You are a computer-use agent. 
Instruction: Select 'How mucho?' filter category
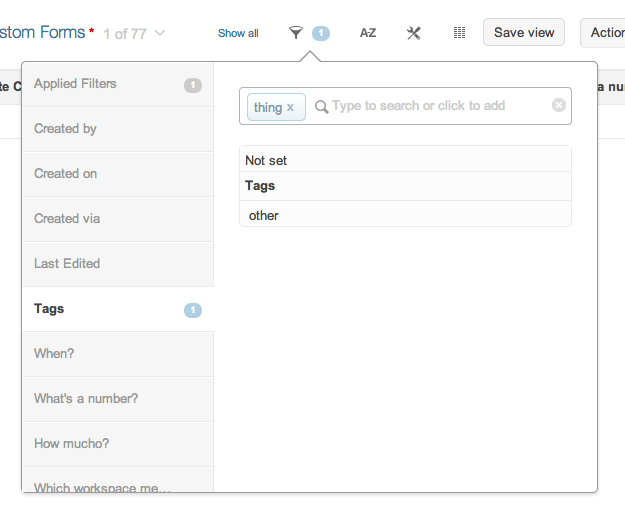[x=118, y=444]
